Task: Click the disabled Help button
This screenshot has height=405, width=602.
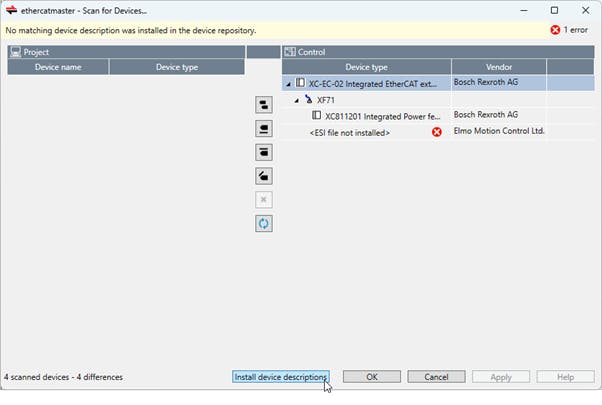Action: (566, 377)
